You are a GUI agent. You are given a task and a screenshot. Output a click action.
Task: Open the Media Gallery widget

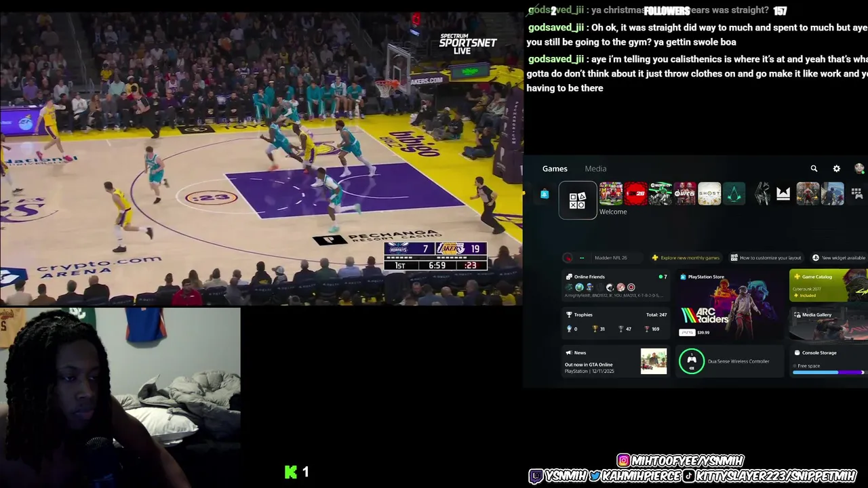pyautogui.click(x=829, y=323)
